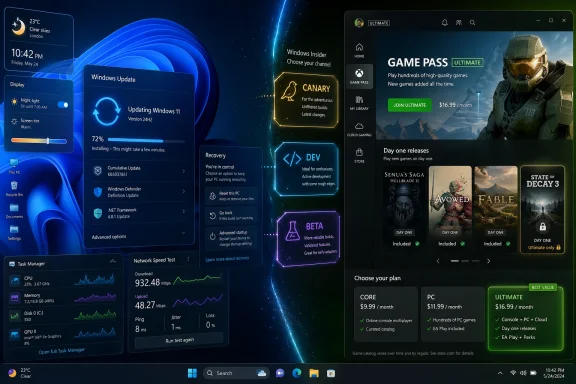The image size is (576, 384).
Task: Click the carousel page indicator dots
Action: coord(465,261)
